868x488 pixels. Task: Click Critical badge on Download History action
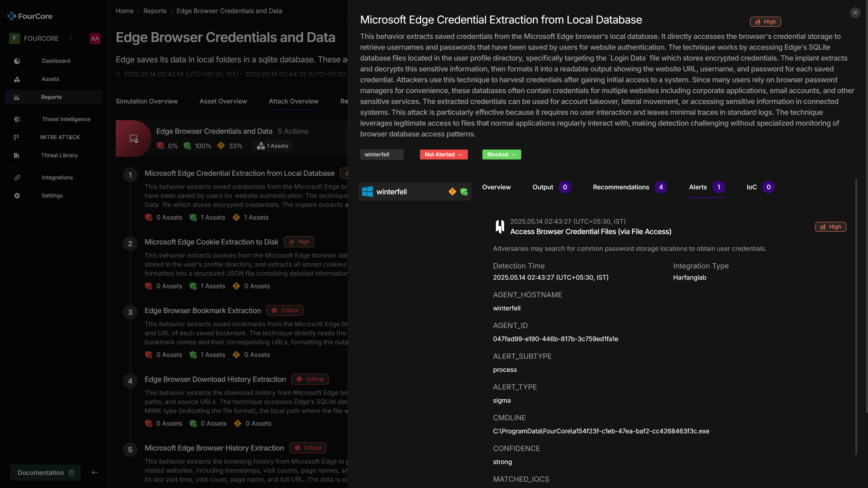[x=310, y=379]
